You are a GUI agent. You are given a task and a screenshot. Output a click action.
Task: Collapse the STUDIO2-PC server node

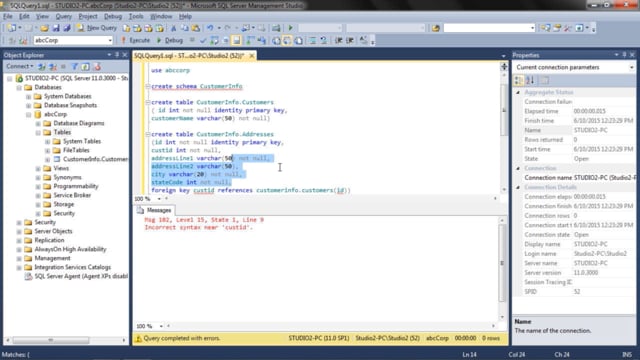tap(9, 78)
